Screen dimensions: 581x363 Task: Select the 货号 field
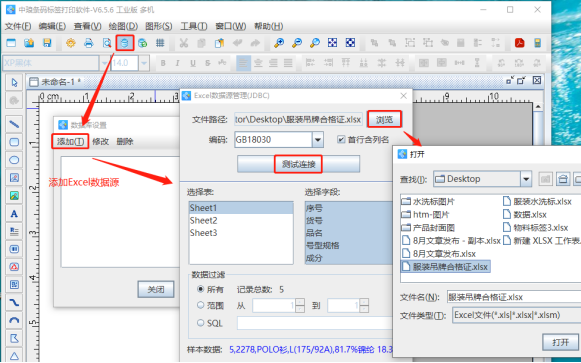[348, 221]
